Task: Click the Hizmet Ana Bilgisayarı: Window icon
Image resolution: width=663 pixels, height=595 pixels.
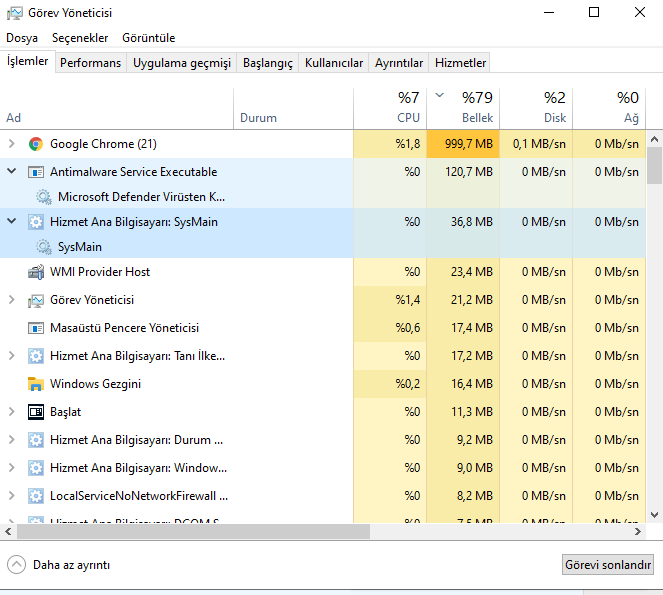Action: 36,468
